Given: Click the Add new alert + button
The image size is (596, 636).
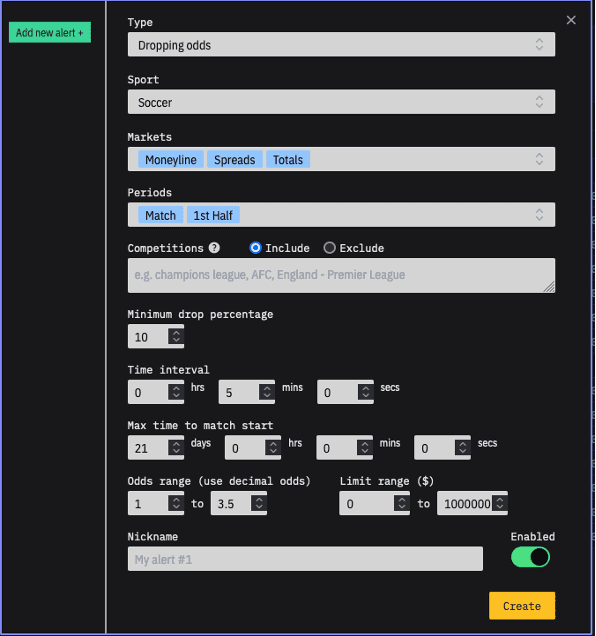Looking at the screenshot, I should pos(50,32).
